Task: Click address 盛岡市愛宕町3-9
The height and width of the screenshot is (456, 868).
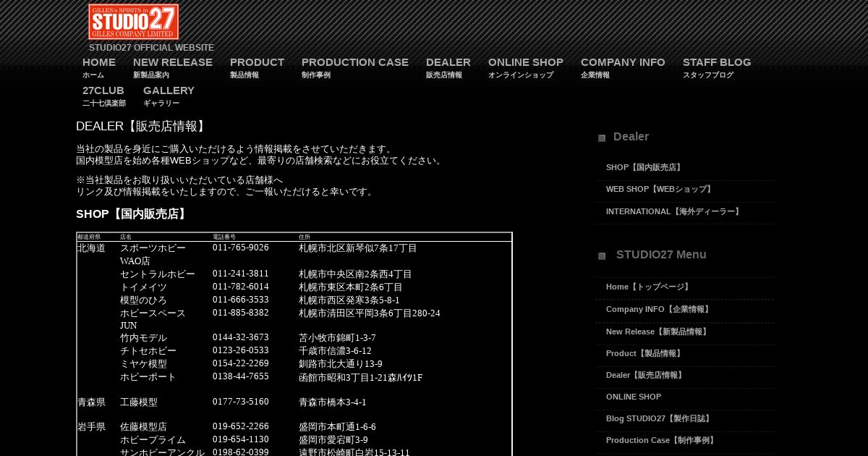Action: coord(333,440)
